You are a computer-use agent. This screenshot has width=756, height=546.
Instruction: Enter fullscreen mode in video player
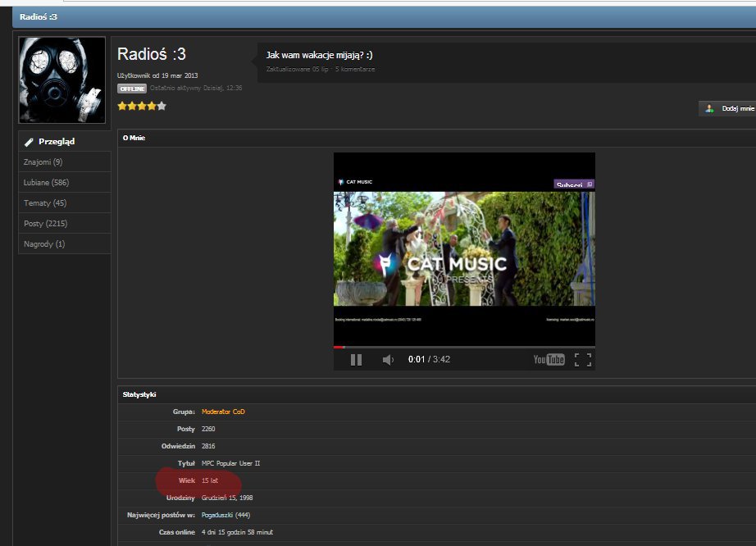click(x=583, y=360)
